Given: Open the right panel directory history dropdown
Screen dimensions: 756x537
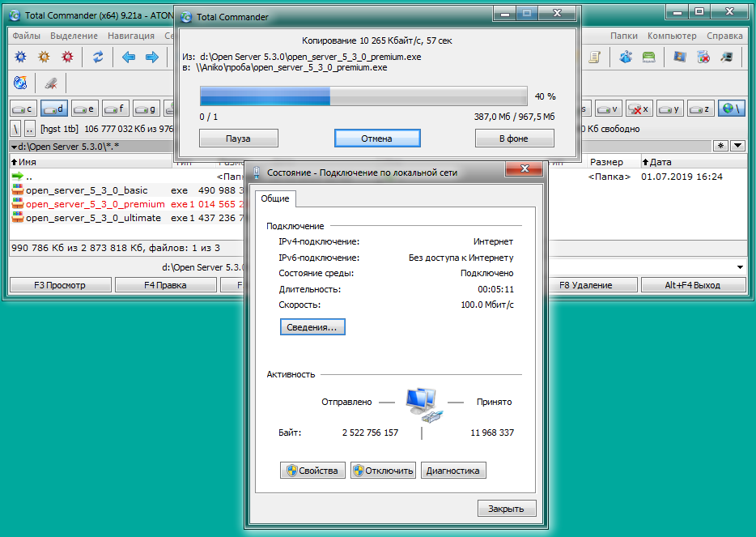Looking at the screenshot, I should pos(737,145).
